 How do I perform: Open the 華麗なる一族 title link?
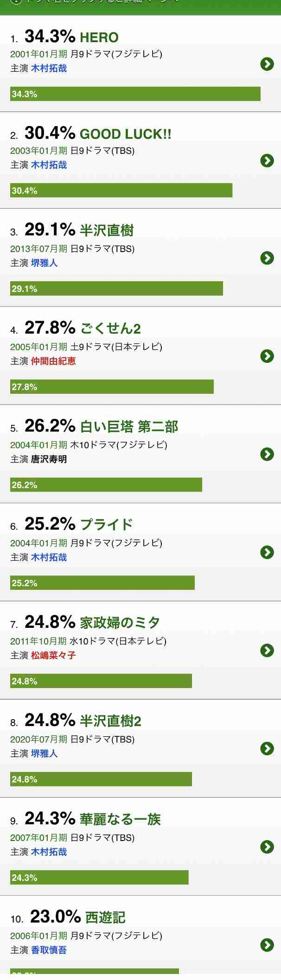(x=120, y=819)
